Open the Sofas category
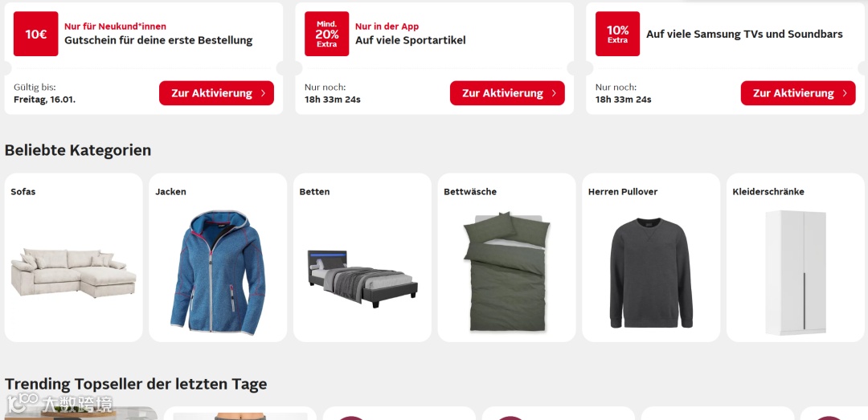This screenshot has width=868, height=420. pyautogui.click(x=74, y=257)
